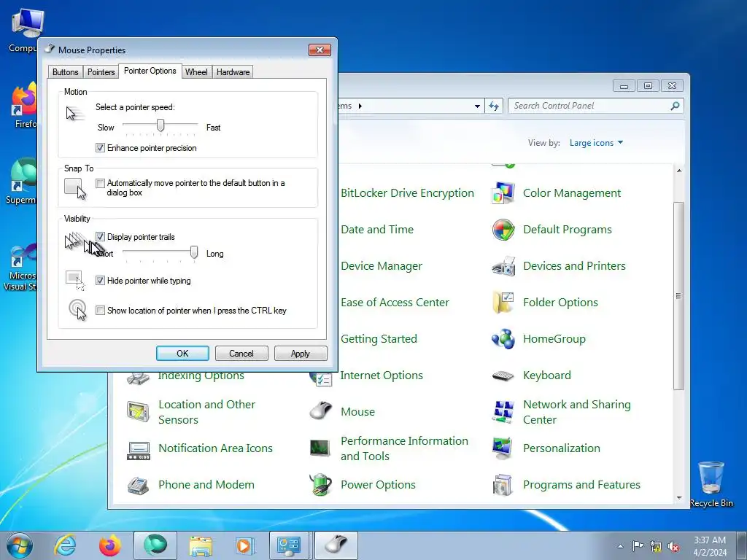This screenshot has width=747, height=560.
Task: Click OK in Mouse Properties
Action: point(182,354)
